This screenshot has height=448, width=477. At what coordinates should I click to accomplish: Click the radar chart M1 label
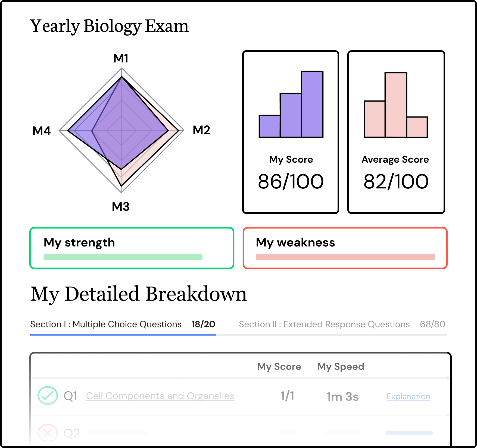tap(121, 58)
